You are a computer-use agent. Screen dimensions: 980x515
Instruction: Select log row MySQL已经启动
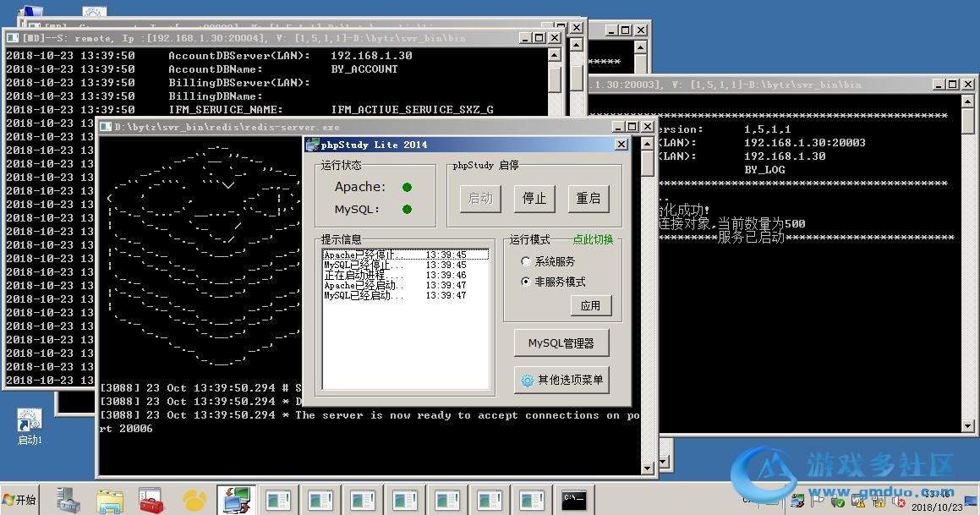(405, 295)
